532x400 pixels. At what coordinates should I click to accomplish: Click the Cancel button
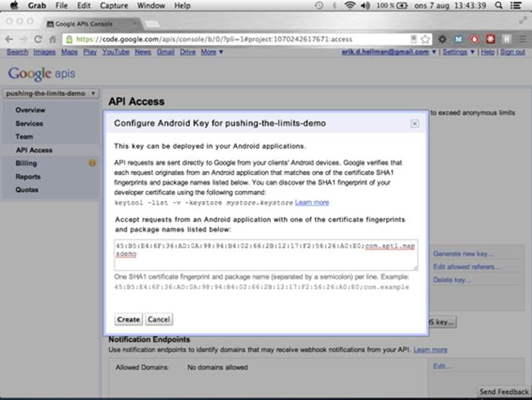point(159,319)
